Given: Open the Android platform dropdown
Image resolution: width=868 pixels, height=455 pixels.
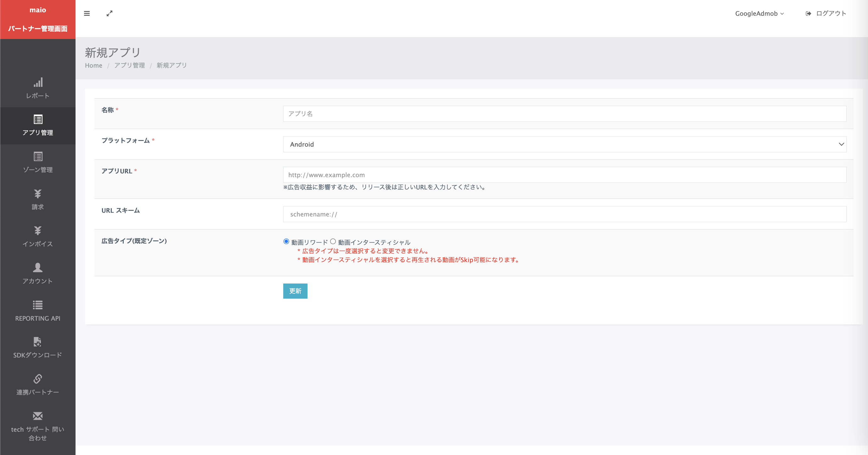Looking at the screenshot, I should point(564,144).
